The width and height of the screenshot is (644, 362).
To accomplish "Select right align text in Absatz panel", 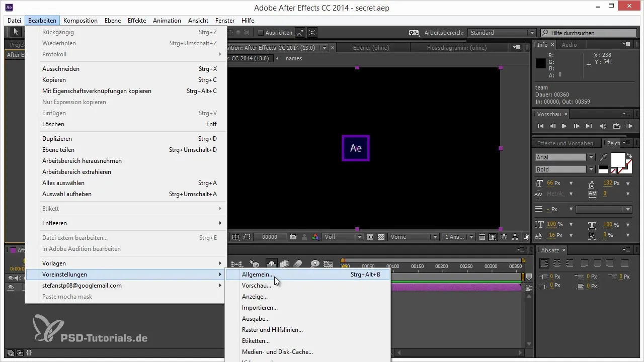I will click(570, 263).
